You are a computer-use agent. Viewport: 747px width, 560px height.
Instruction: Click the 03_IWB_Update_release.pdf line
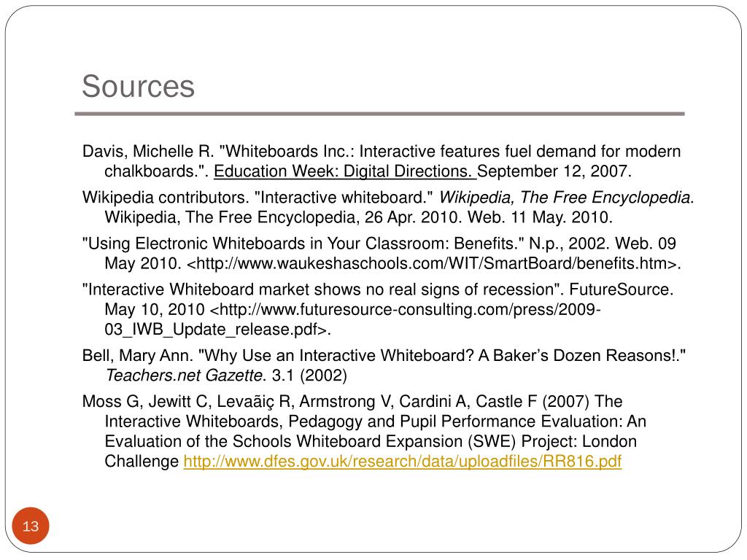(217, 330)
